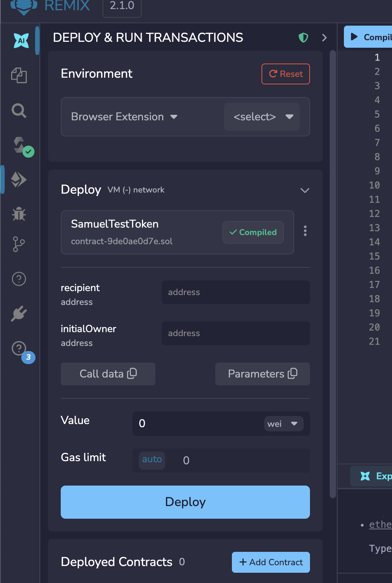The width and height of the screenshot is (392, 583).
Task: Click the Explain AI button in terminal
Action: (371, 476)
